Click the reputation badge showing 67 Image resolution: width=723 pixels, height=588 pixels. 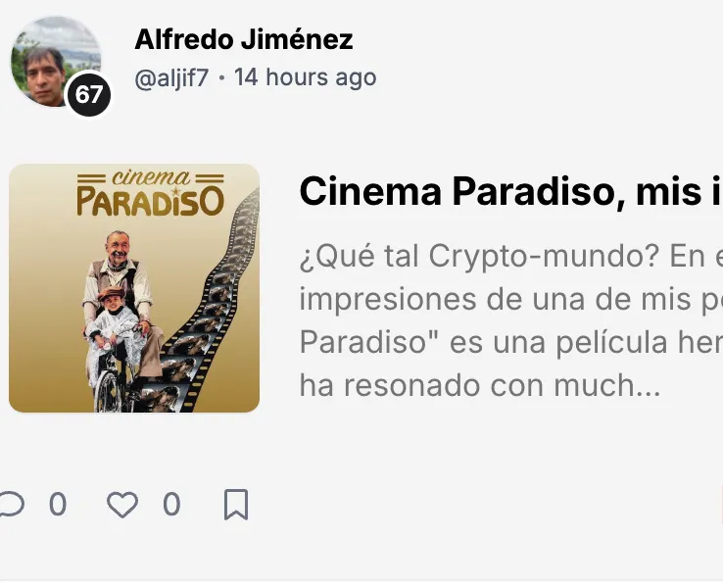[x=89, y=94]
